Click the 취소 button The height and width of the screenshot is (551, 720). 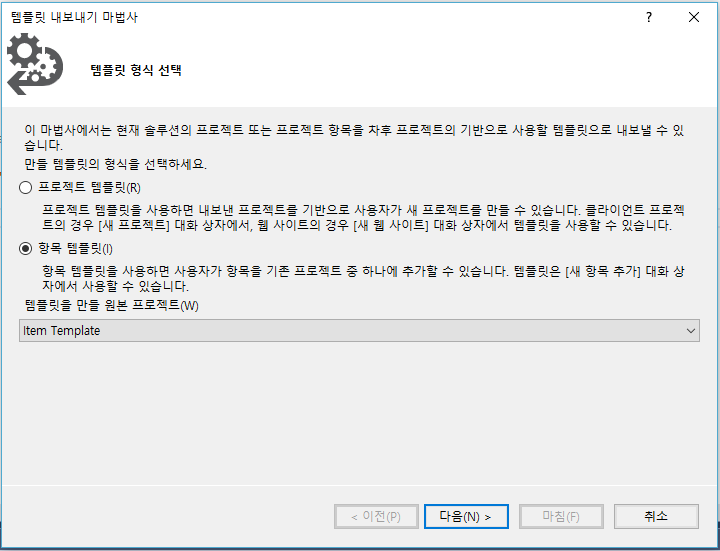click(656, 517)
